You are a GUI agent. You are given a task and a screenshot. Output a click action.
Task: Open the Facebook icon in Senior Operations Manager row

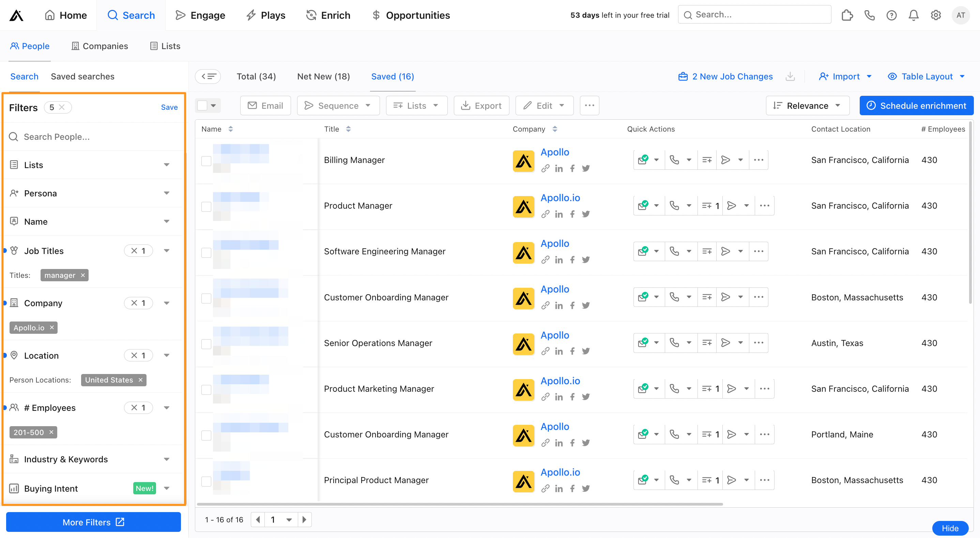[572, 352]
